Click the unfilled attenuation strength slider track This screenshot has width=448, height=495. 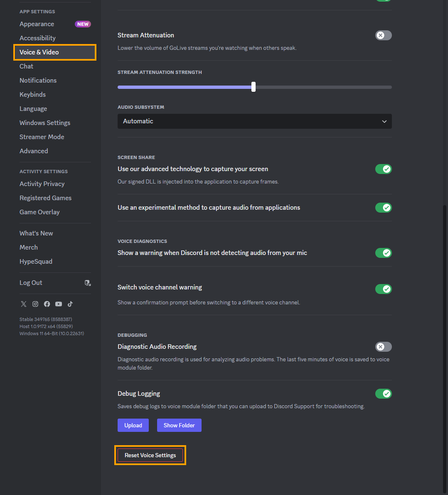323,87
